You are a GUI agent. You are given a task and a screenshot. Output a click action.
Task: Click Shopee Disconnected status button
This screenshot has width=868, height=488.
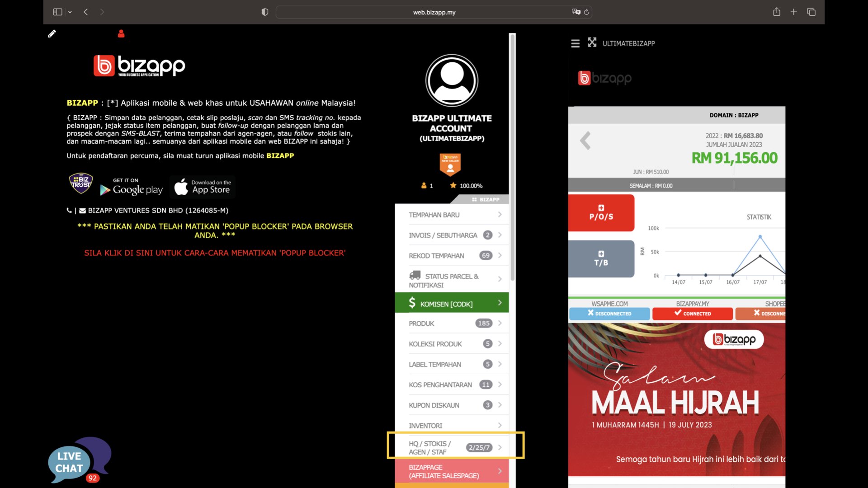point(760,314)
